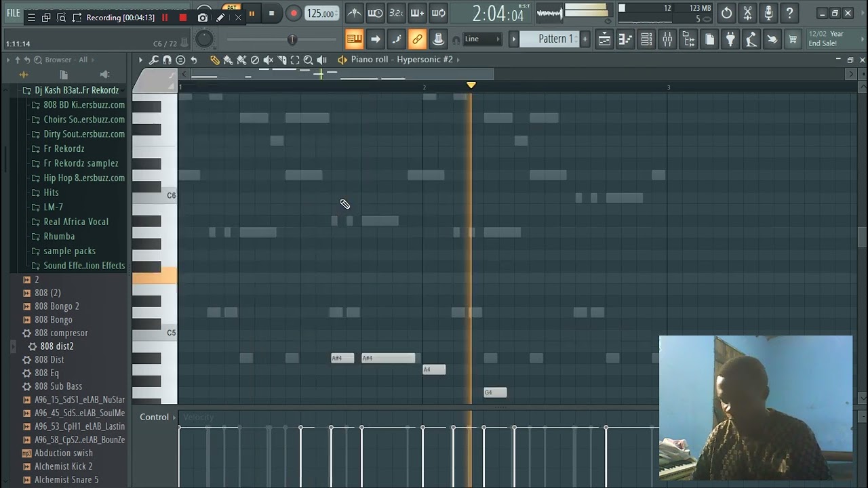The height and width of the screenshot is (488, 868).
Task: Open the piano roll snap magnet menu
Action: coord(167,60)
